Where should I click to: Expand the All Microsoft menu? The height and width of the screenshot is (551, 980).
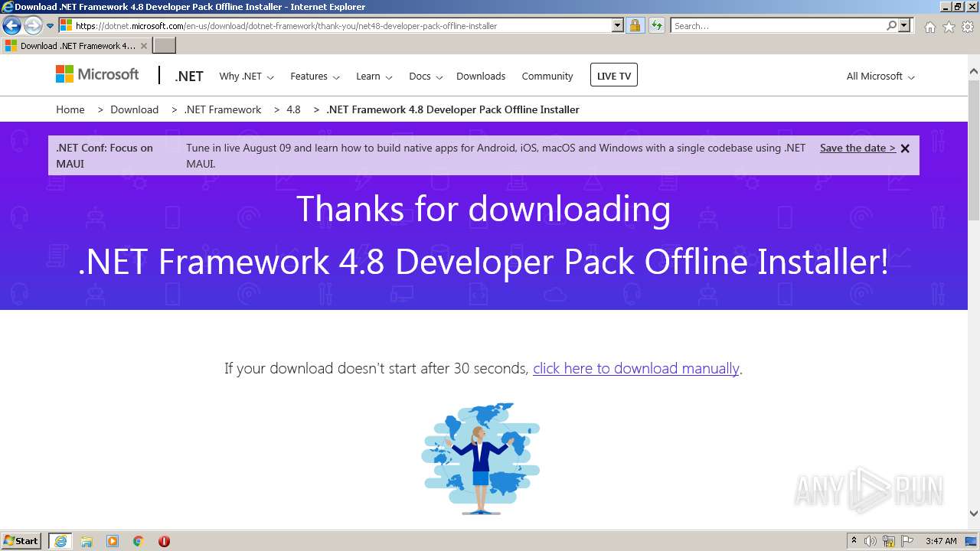coord(880,76)
